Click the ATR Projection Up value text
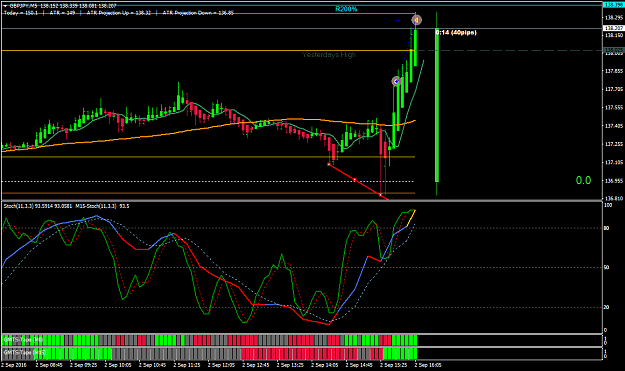The image size is (625, 371). [x=119, y=13]
